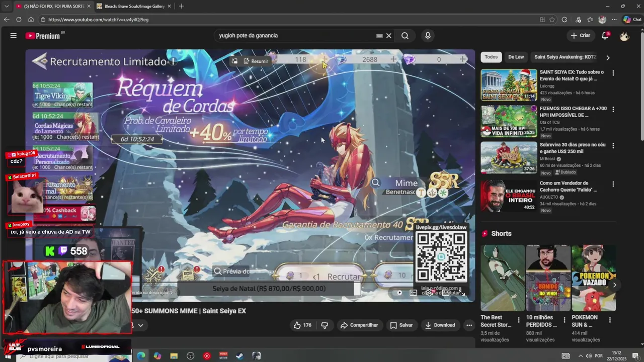
Task: Open the MrBeast Sobreviva 30 dias thumbnail
Action: [x=509, y=157]
